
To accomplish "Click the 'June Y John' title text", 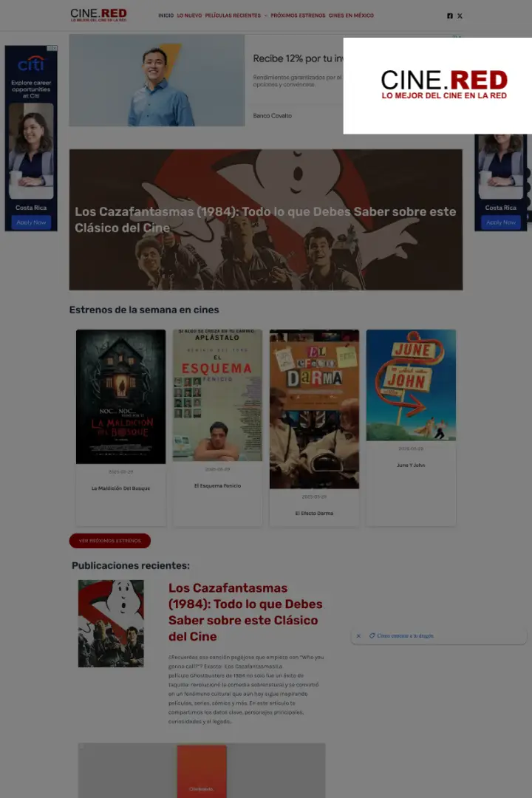I will (x=411, y=465).
